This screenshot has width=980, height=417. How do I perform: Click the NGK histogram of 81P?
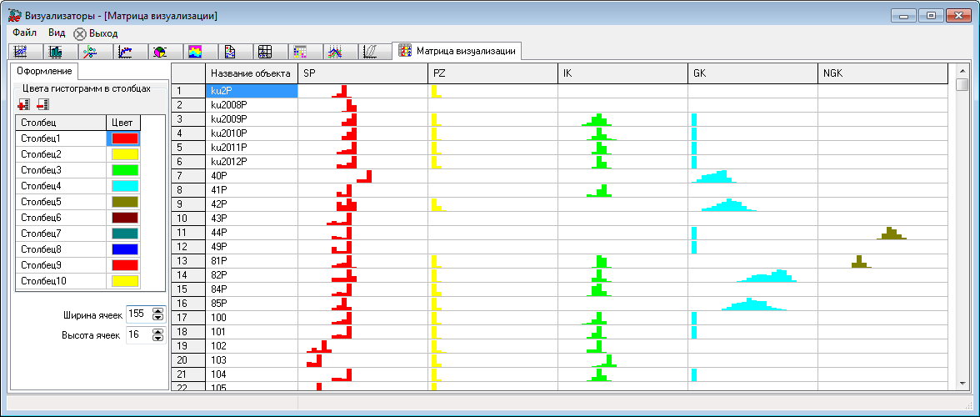pos(861,261)
